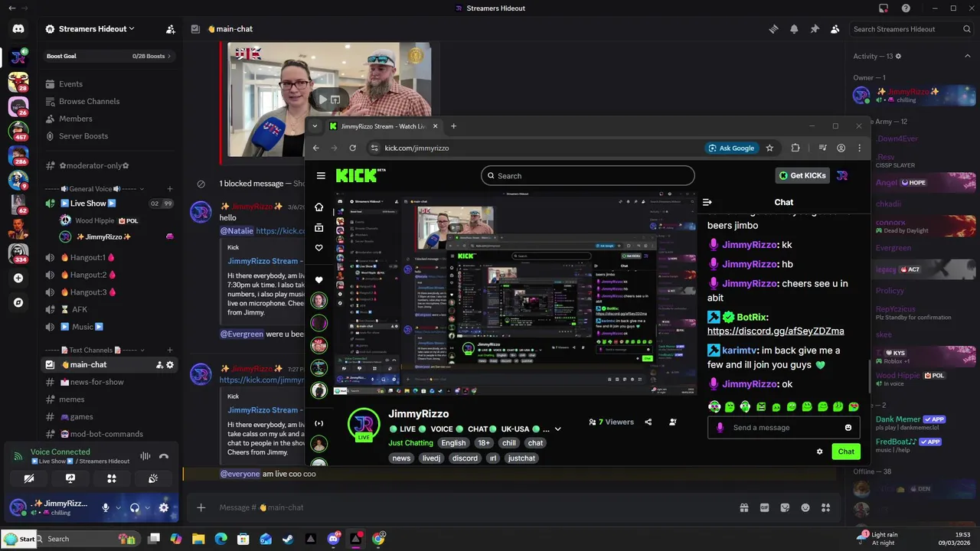The height and width of the screenshot is (551, 980).
Task: Join the Hangout:1 voice channel
Action: pyautogui.click(x=109, y=257)
